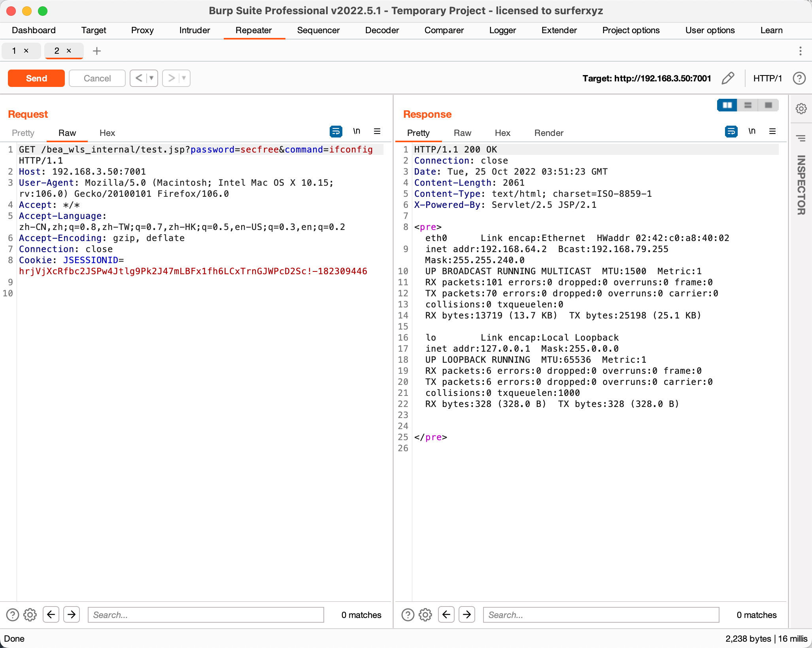
Task: Add a new Repeater tab
Action: 97,51
